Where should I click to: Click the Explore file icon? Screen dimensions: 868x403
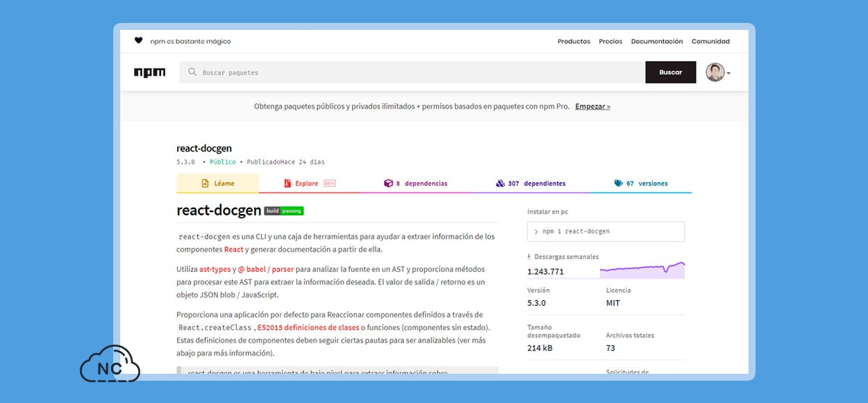click(x=287, y=183)
